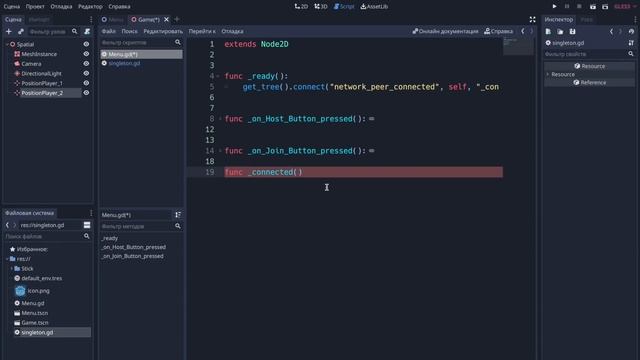Viewport: 640px width, 360px height.
Task: Switch to Script workspace
Action: (x=344, y=7)
